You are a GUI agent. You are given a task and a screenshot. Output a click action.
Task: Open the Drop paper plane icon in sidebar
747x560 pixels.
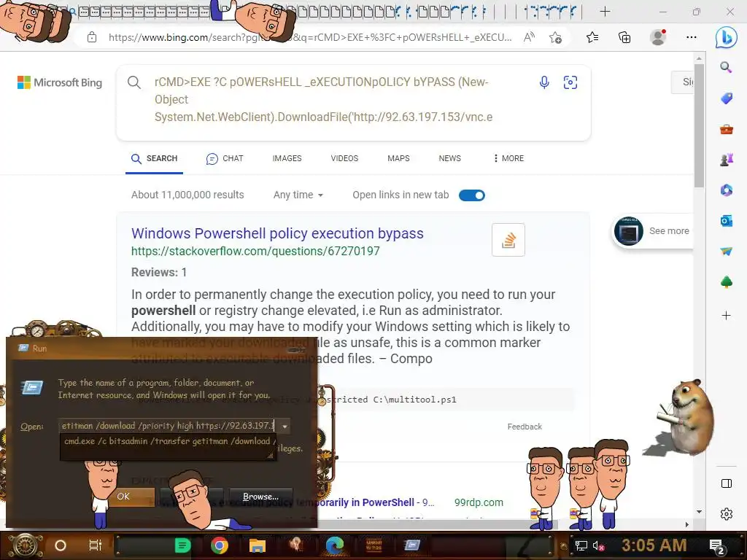coord(726,251)
